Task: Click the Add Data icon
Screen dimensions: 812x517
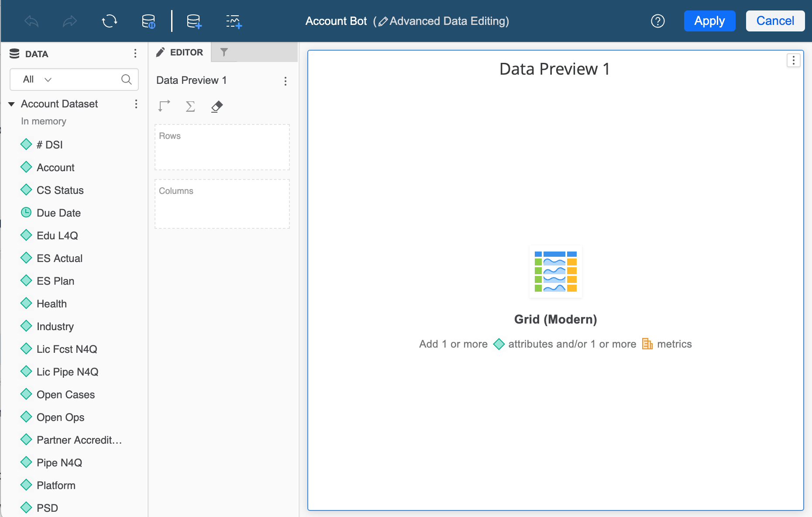Action: [194, 21]
